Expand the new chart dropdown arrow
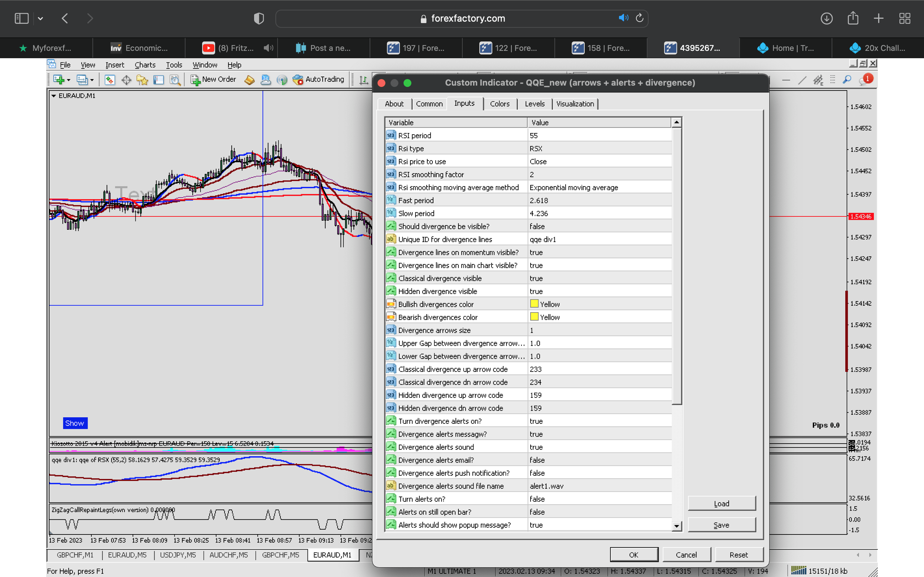The width and height of the screenshot is (924, 577). [69, 80]
